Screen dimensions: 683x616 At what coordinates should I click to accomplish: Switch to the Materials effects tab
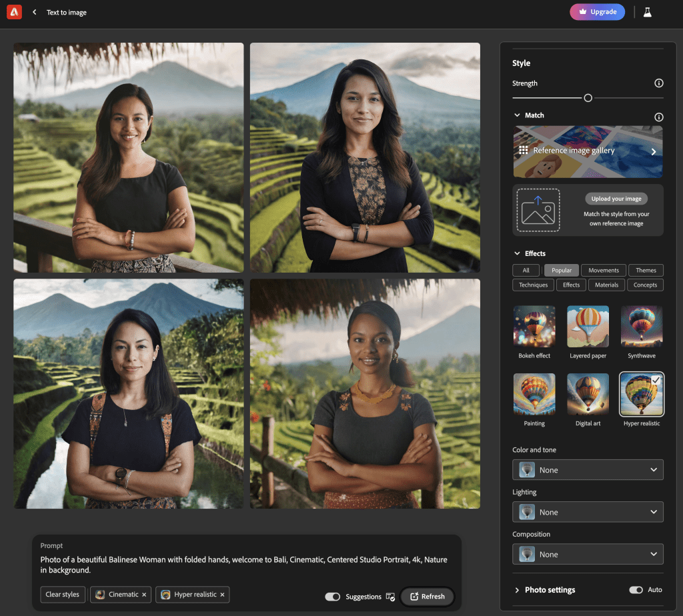[606, 285]
